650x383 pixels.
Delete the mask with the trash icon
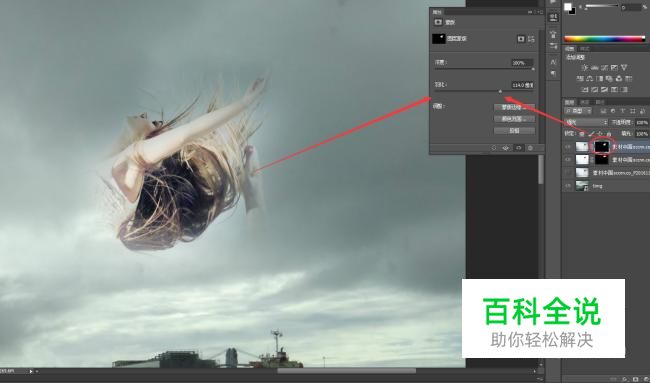tap(530, 148)
